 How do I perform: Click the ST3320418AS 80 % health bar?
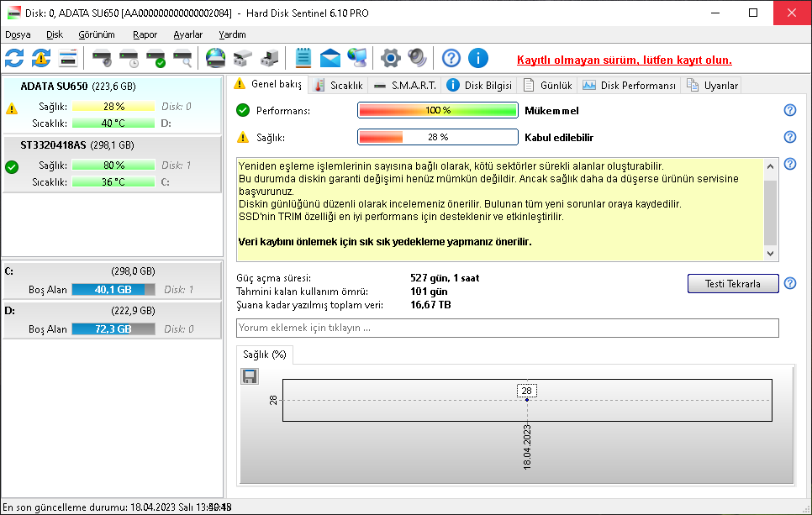[x=113, y=166]
